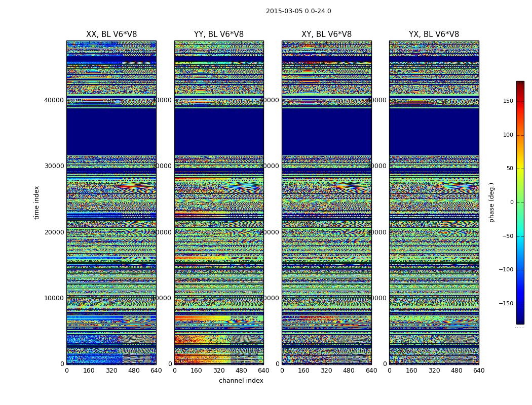532x405 pixels.
Task: Click the phase colorbar gradient strip
Action: pyautogui.click(x=520, y=202)
